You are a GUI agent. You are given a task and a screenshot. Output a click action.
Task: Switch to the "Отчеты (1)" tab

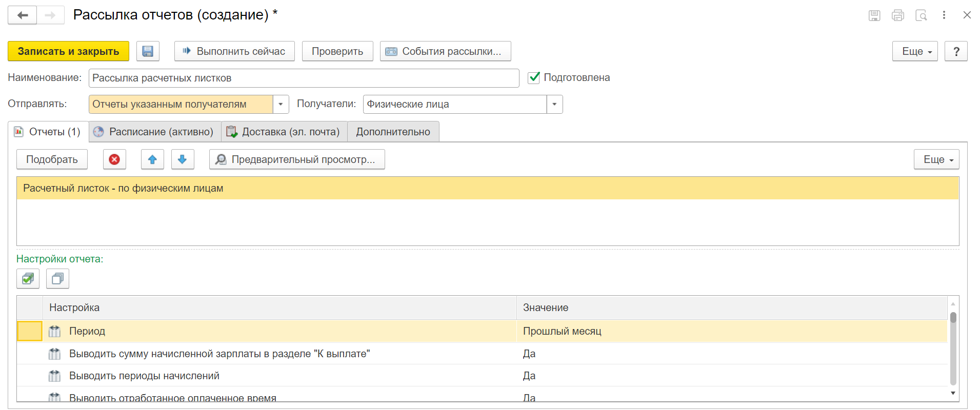click(x=48, y=132)
